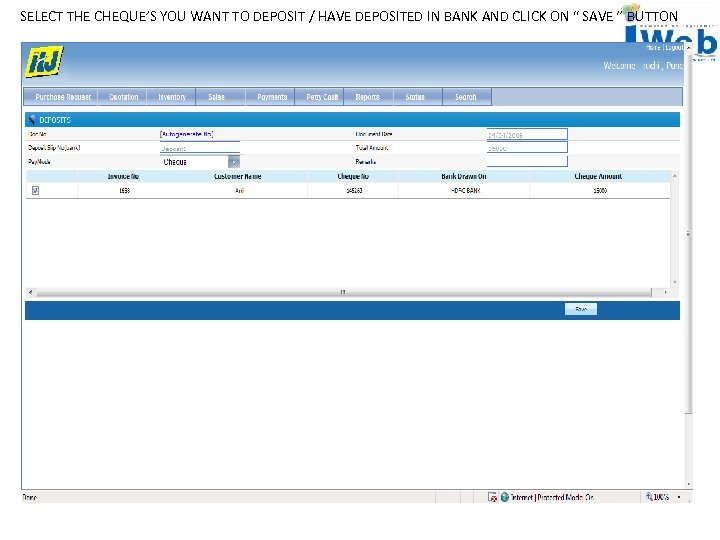Click the grid scrollbar left arrow
720x540 pixels.
coord(30,292)
